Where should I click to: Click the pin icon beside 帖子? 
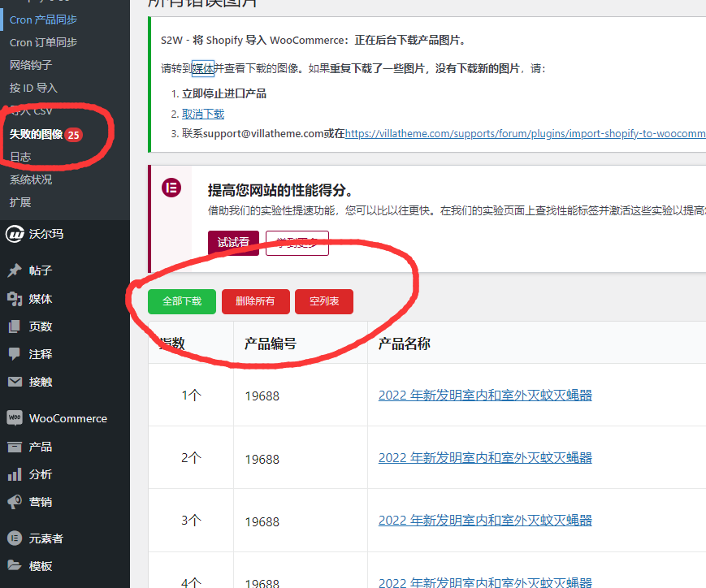point(15,270)
